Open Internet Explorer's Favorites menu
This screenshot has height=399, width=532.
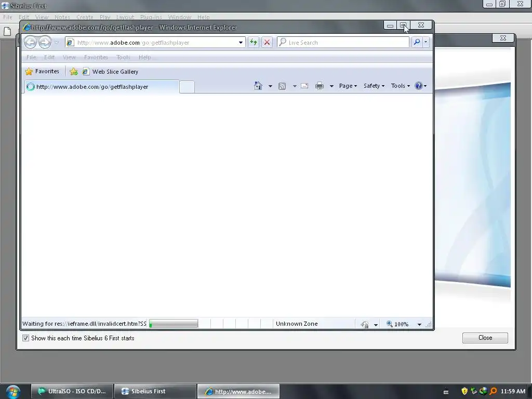[x=96, y=57]
